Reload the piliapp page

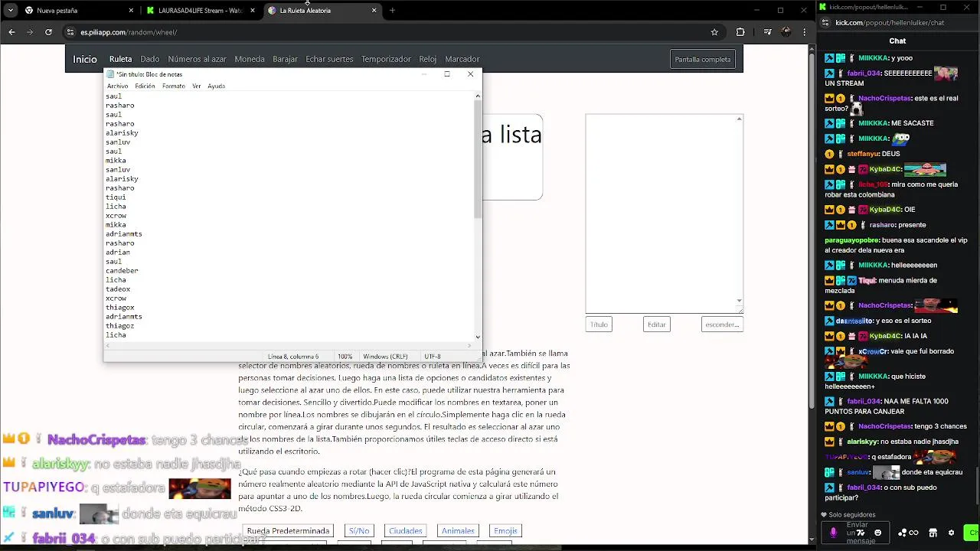(x=48, y=32)
